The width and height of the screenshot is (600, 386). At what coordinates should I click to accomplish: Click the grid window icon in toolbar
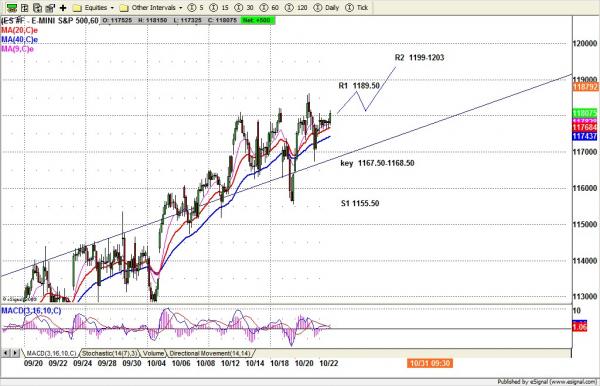click(x=24, y=8)
